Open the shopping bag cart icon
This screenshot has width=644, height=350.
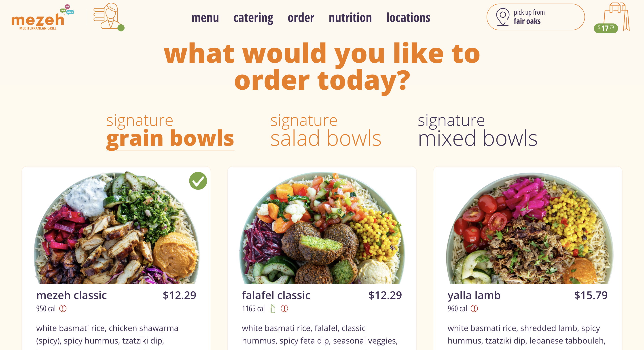(x=616, y=17)
